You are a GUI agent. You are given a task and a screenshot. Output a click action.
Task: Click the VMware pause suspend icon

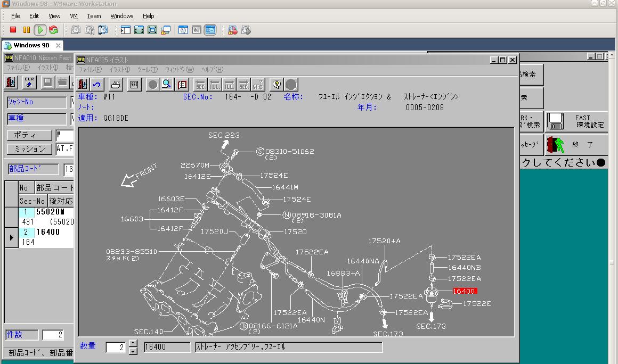[27, 30]
